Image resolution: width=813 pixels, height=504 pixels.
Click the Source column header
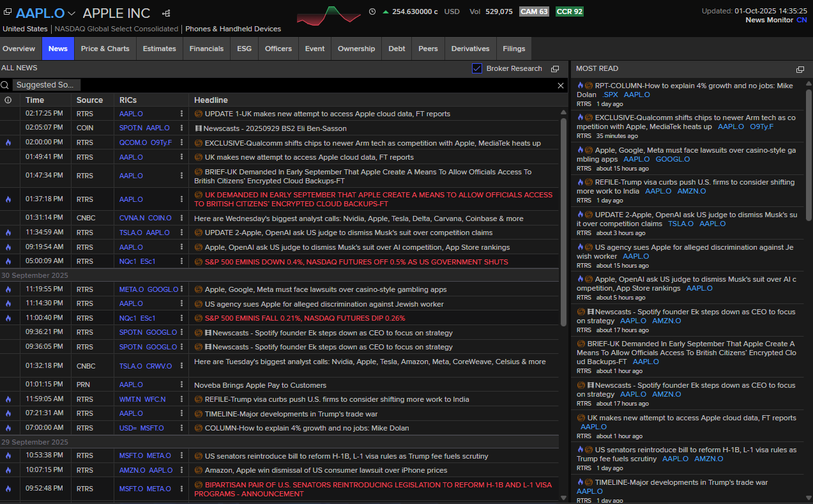[89, 100]
